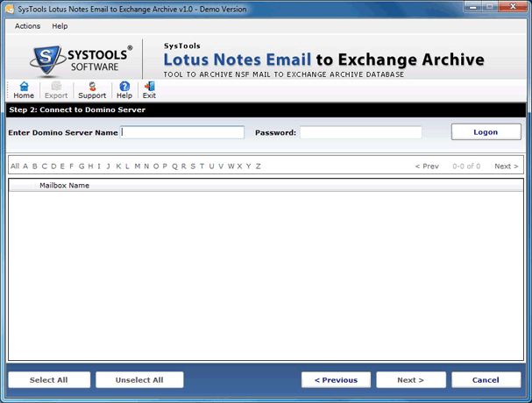Click the Logon button
This screenshot has width=532, height=403.
point(486,132)
